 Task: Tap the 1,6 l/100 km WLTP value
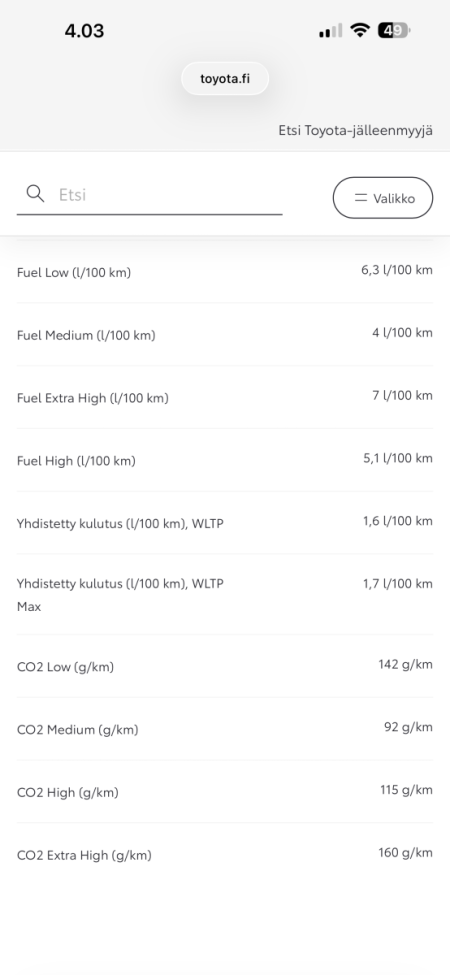point(398,521)
